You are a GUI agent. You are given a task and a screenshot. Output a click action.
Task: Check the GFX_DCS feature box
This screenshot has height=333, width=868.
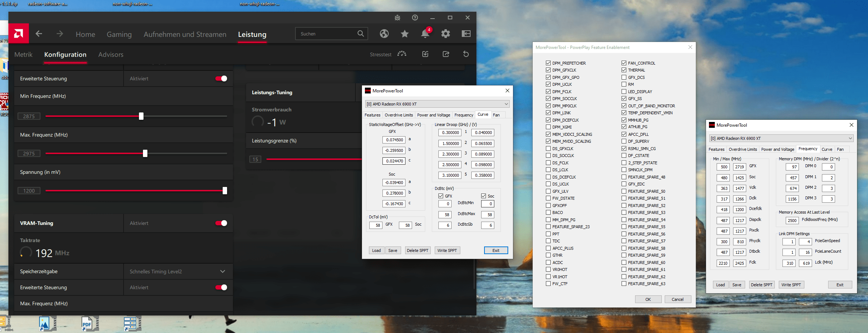point(624,77)
